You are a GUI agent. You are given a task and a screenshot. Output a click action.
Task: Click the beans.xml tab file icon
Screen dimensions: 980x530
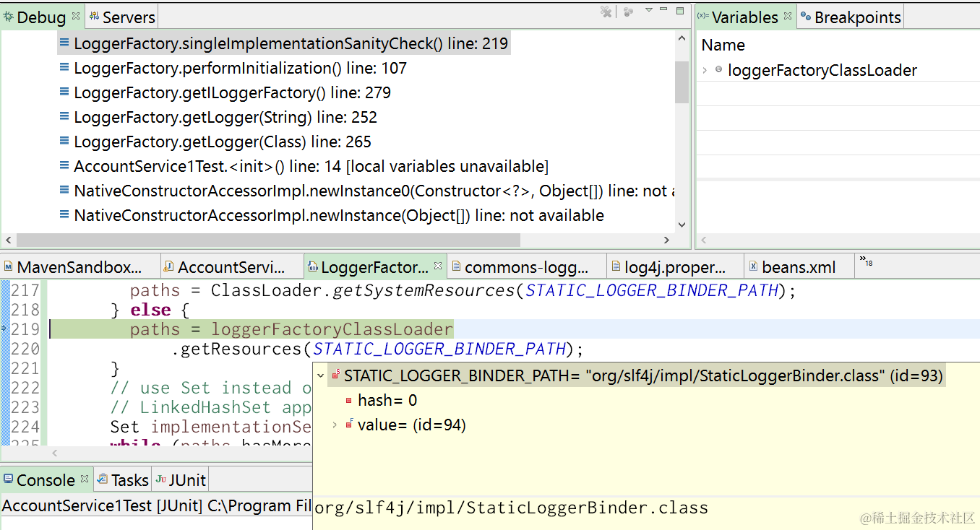(753, 267)
